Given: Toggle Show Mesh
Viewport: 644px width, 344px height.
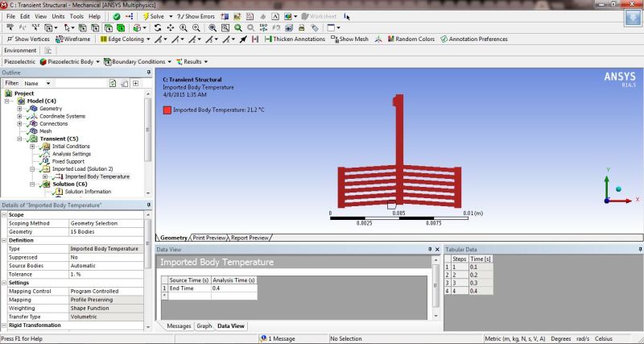Looking at the screenshot, I should (x=349, y=39).
